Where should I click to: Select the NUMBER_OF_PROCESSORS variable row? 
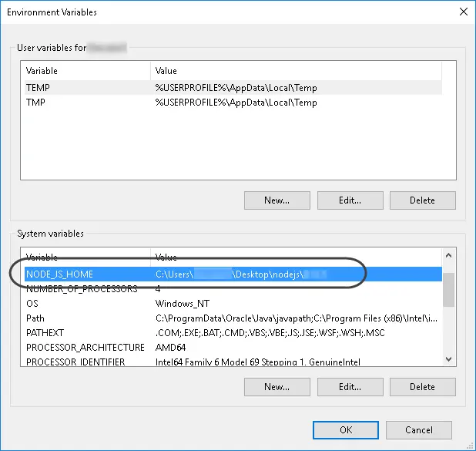point(233,288)
